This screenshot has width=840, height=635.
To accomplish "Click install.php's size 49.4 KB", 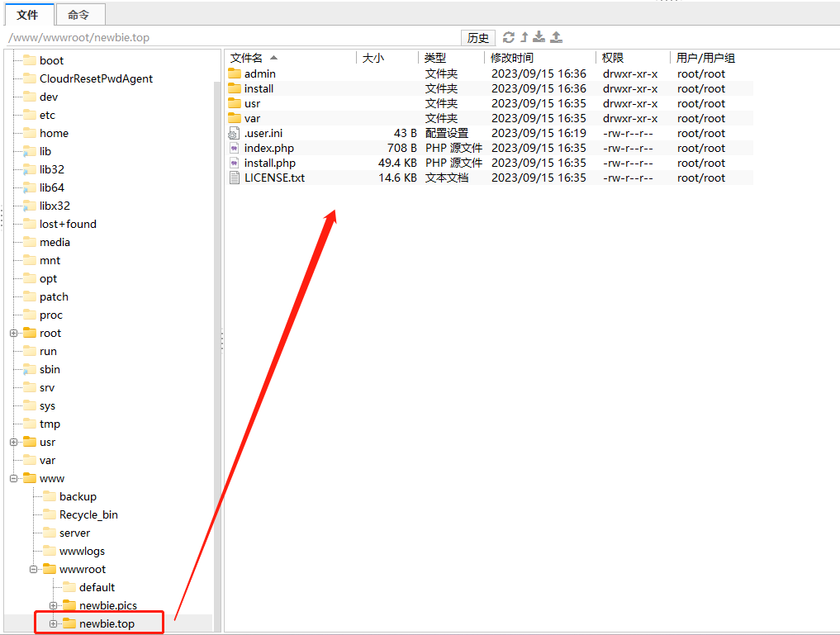I will (397, 163).
